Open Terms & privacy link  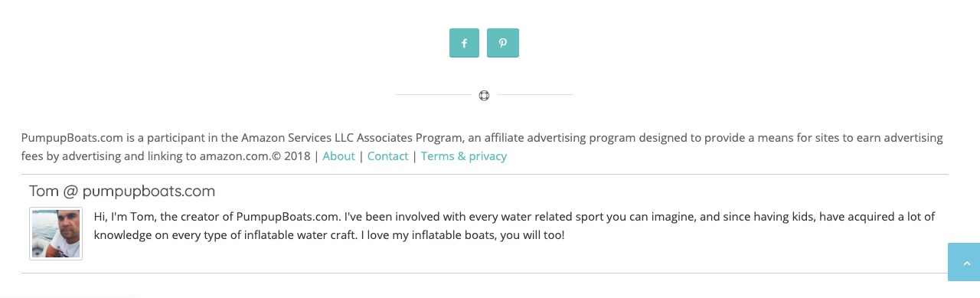coord(464,156)
